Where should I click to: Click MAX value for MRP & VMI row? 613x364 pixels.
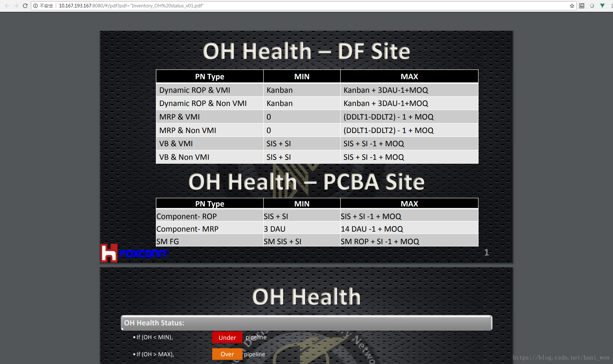(409, 117)
